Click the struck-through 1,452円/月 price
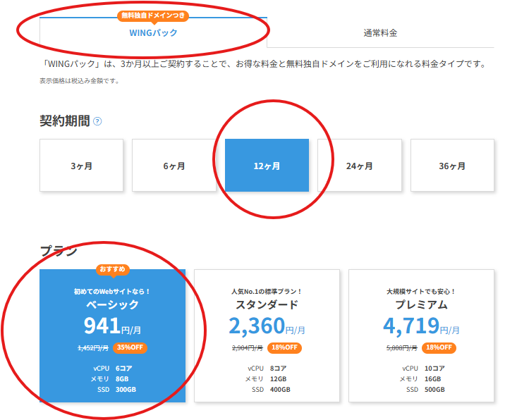This screenshot has height=420, width=517. (92, 347)
